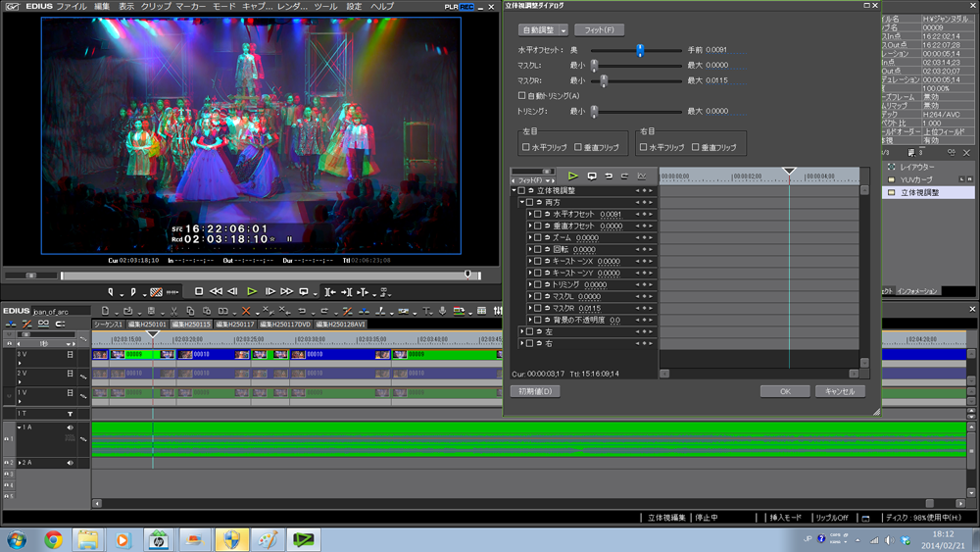Enable keyframe checkbox for 水平オフセット row

(x=537, y=215)
